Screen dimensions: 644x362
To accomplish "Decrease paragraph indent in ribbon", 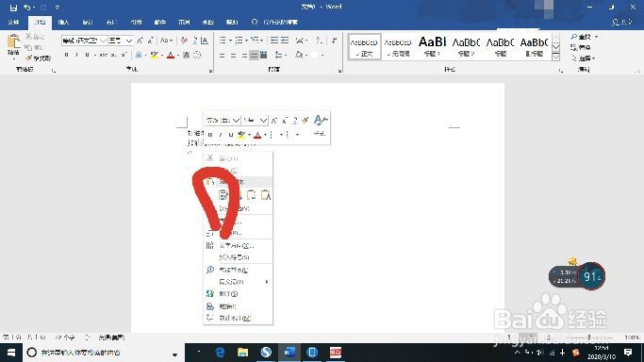I will coord(274,41).
